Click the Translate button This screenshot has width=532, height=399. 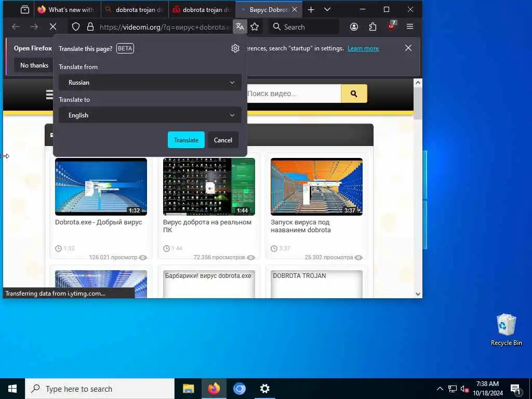(x=187, y=140)
